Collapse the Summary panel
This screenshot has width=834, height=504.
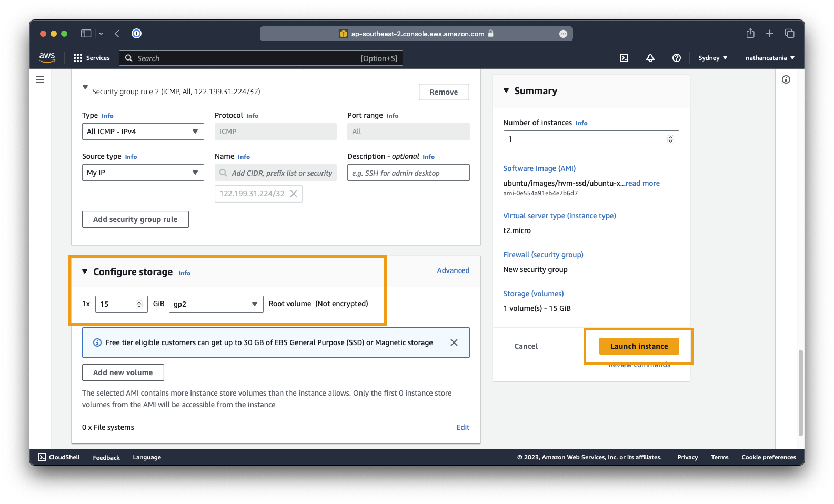pos(506,91)
